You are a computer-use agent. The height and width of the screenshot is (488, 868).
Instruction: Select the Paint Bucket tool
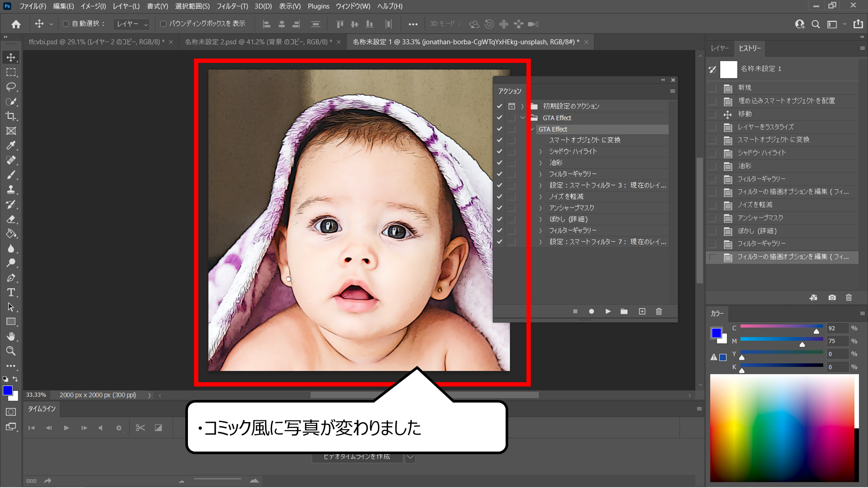pyautogui.click(x=11, y=234)
